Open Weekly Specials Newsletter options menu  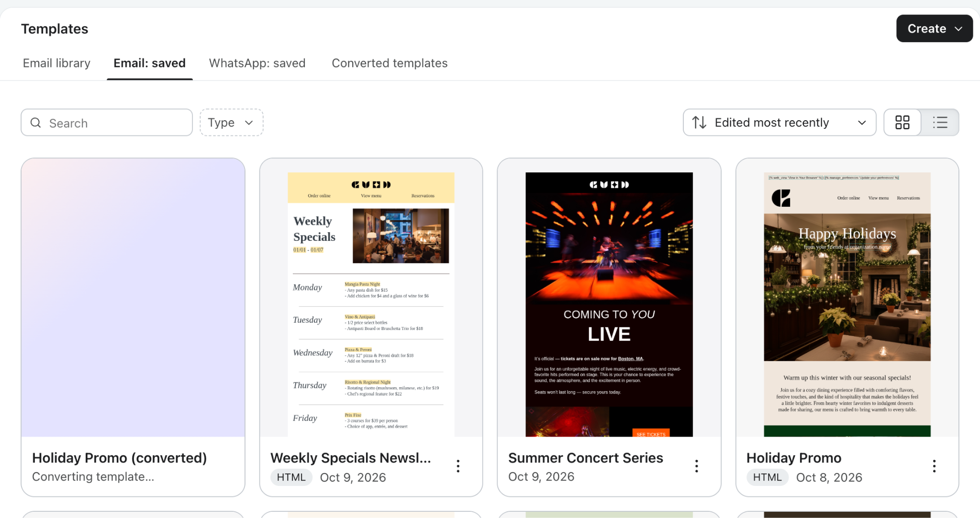pos(458,466)
